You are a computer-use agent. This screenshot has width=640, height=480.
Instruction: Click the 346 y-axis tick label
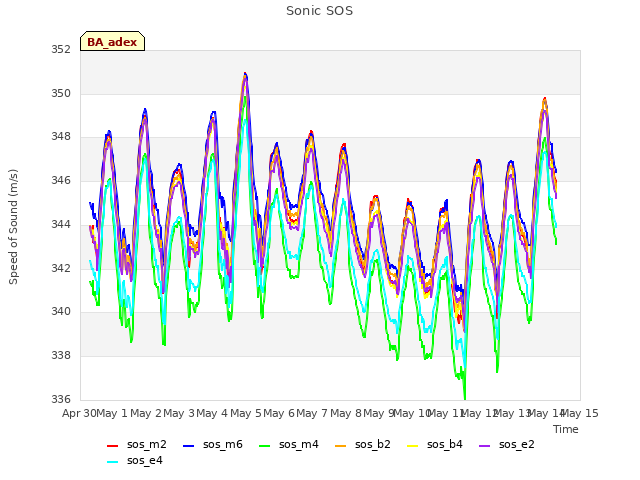pyautogui.click(x=60, y=180)
